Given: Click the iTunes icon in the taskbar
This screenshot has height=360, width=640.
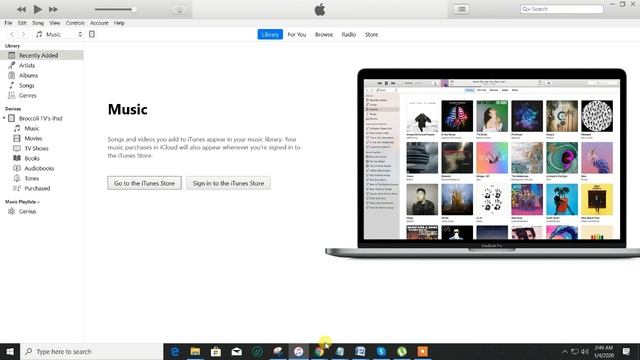Looking at the screenshot, I should coord(298,351).
